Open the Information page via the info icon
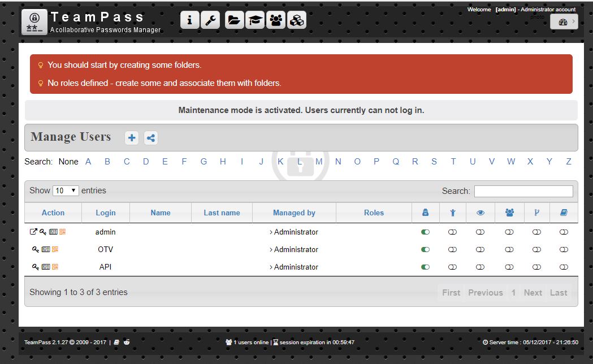This screenshot has height=364, width=593. pyautogui.click(x=189, y=19)
